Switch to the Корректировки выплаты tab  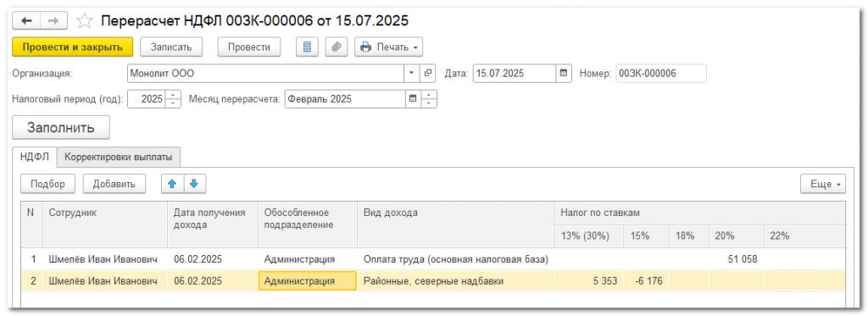pyautogui.click(x=119, y=157)
